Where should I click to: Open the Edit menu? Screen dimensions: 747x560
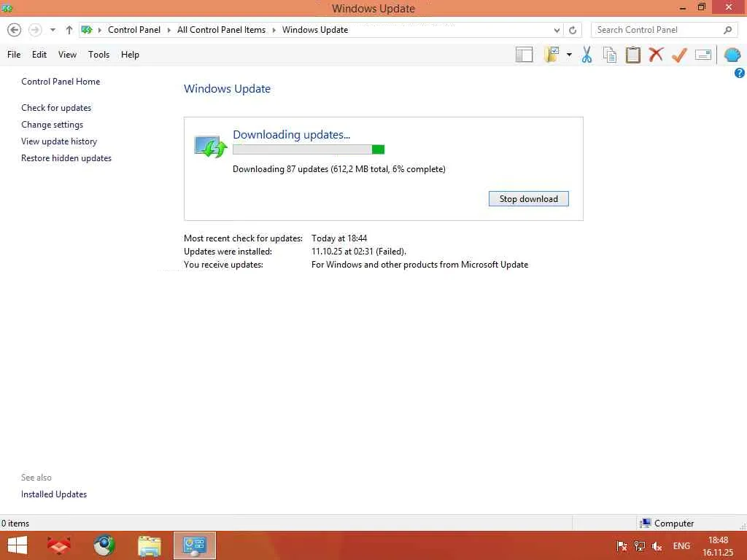click(x=39, y=54)
